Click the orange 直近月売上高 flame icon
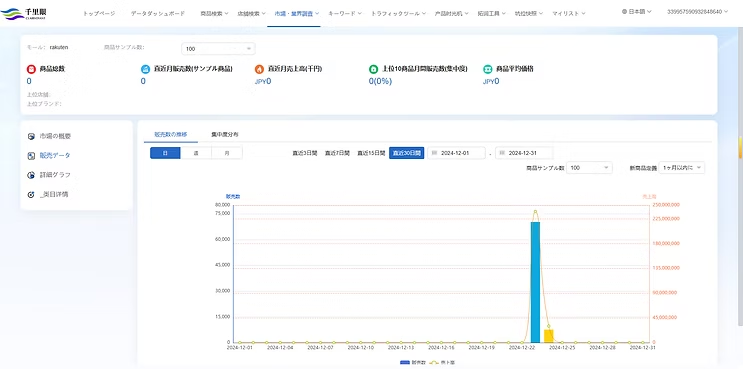 (x=259, y=69)
